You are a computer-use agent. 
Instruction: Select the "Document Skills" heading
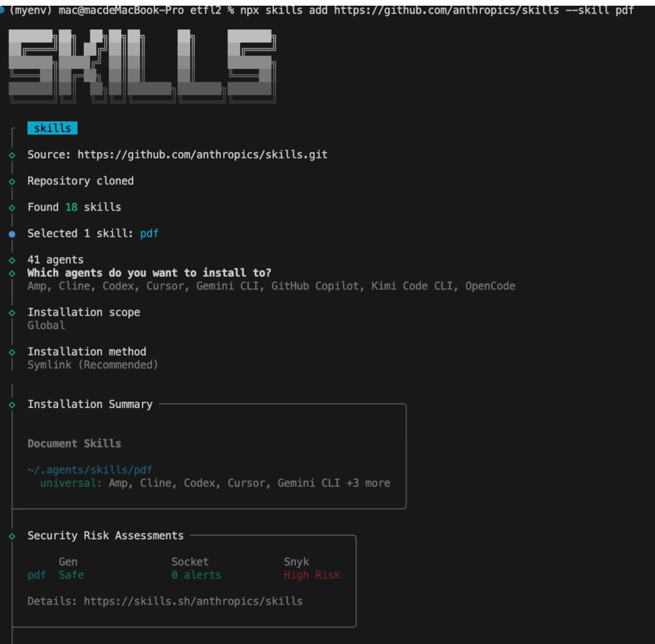pos(74,444)
